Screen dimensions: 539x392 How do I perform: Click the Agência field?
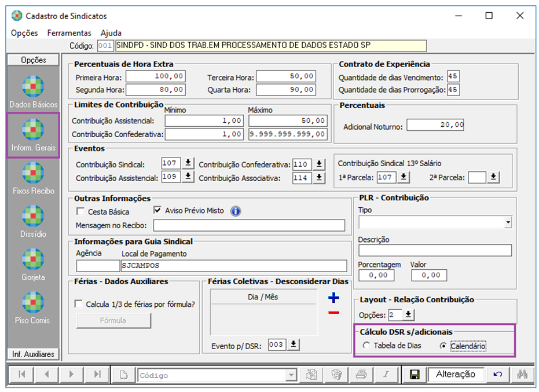pyautogui.click(x=98, y=266)
